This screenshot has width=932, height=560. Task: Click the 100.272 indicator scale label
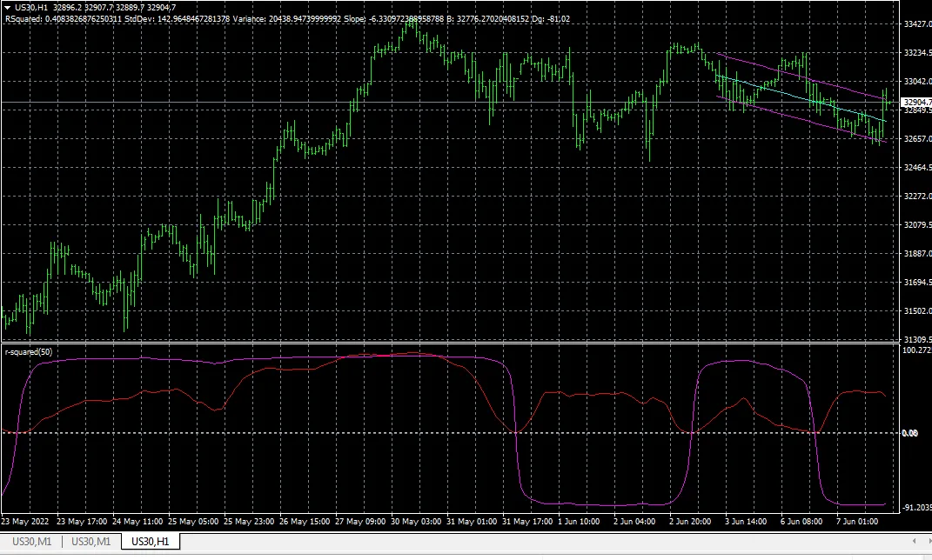coord(916,350)
